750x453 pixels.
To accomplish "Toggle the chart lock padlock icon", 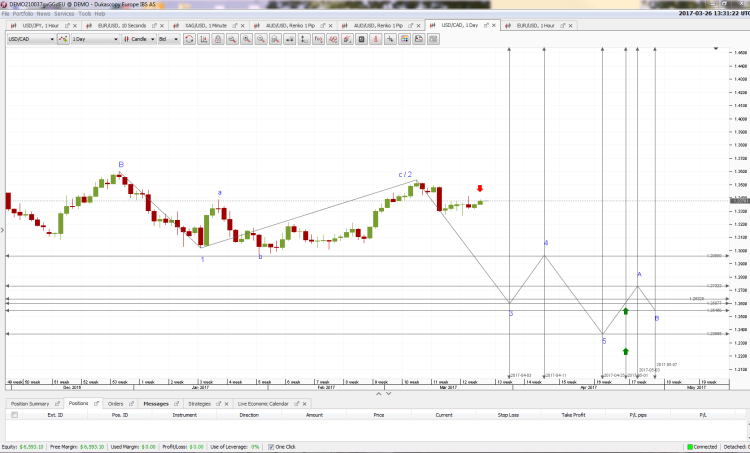I will 218,39.
